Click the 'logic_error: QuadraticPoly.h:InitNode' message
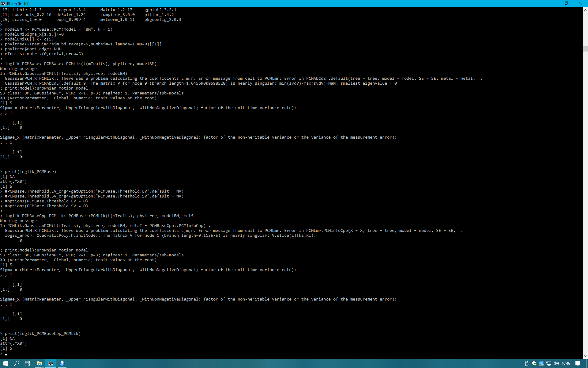Image resolution: width=588 pixels, height=368 pixels. (x=160, y=236)
